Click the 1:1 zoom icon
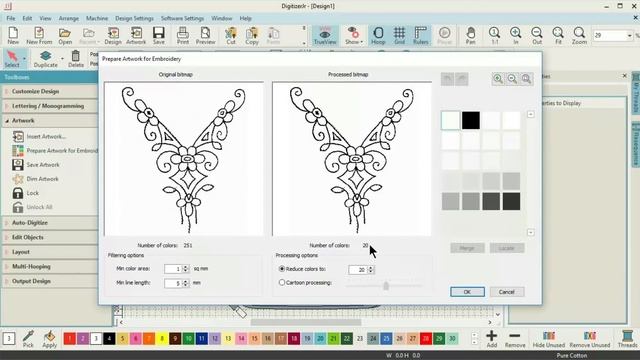Image resolution: width=640 pixels, height=360 pixels. pyautogui.click(x=494, y=35)
